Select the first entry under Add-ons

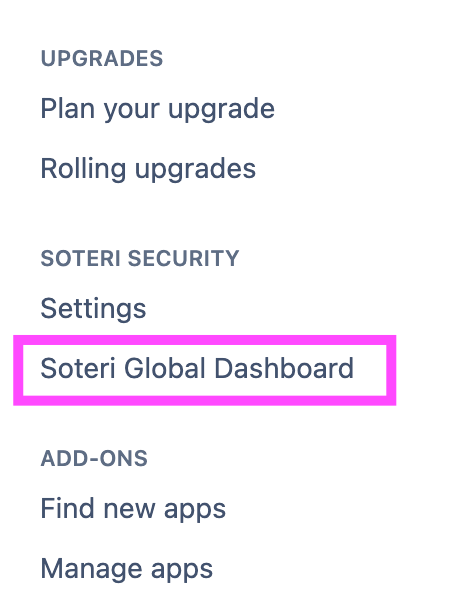[133, 510]
